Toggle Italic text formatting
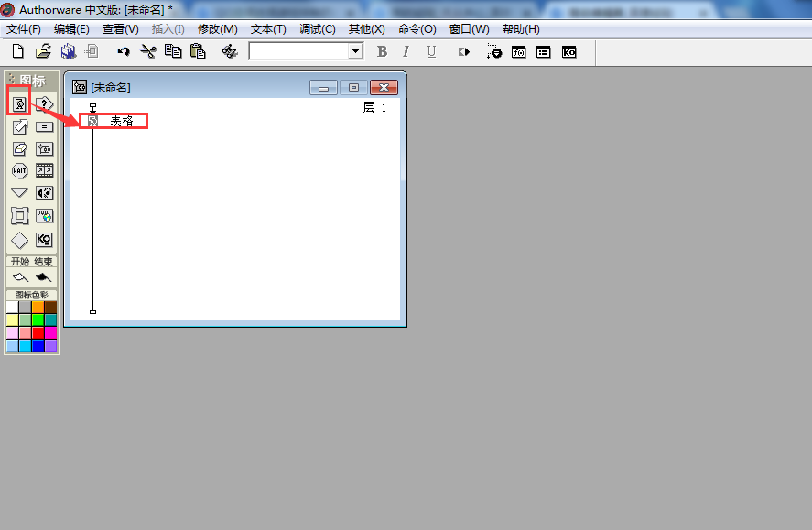 [406, 51]
